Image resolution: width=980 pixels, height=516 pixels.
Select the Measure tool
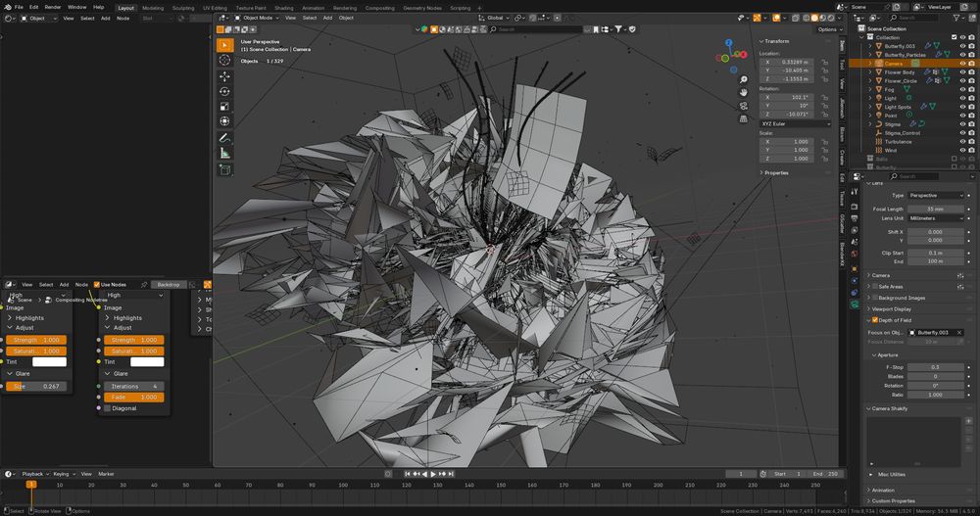pos(225,153)
